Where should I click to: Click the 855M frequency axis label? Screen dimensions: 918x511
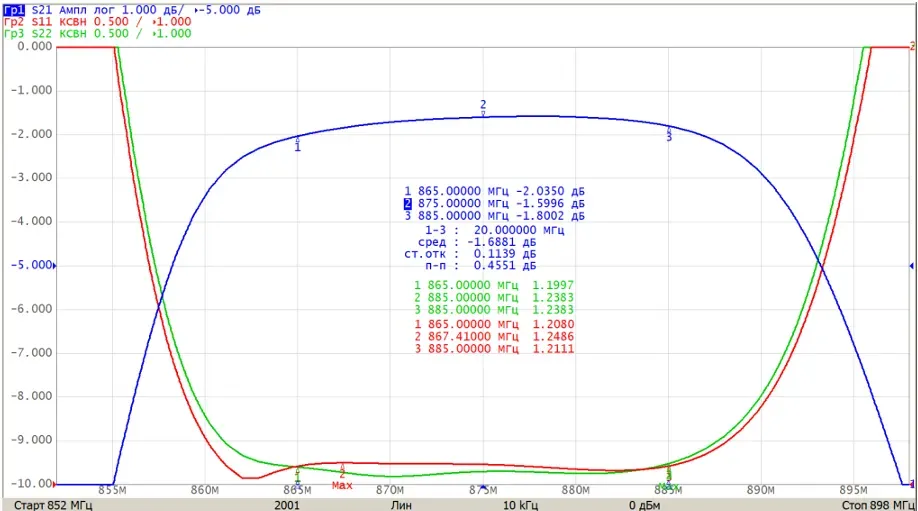[112, 490]
